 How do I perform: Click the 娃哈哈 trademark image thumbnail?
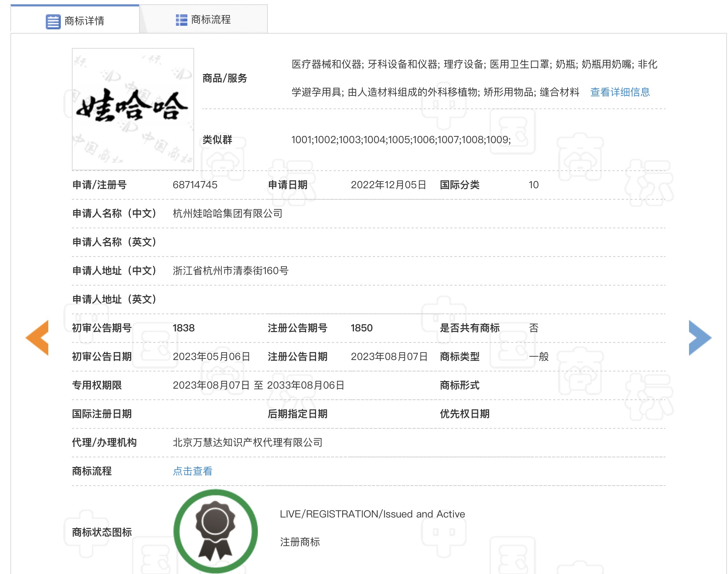pos(133,109)
